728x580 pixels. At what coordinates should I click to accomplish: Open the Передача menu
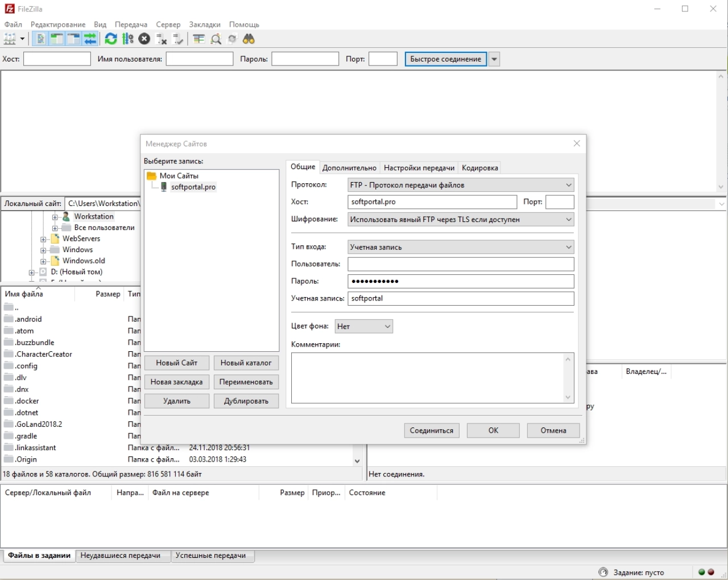point(131,24)
